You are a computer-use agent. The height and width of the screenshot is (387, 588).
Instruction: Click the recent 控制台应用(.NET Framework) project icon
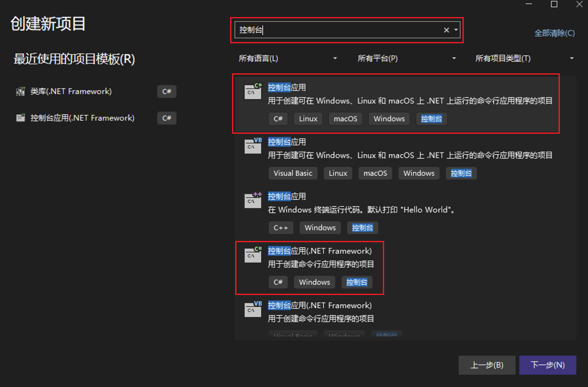[x=20, y=118]
